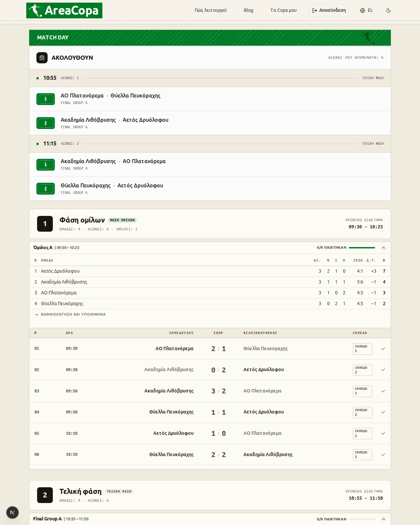Open the EL language selector
The image size is (420, 525).
point(367,10)
